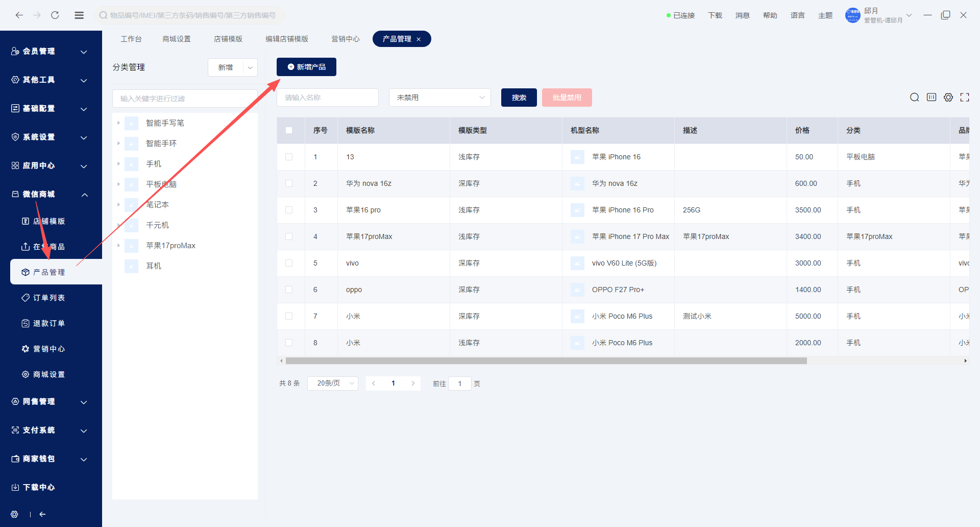Focus the 请输入名称 name input
The width and height of the screenshot is (980, 527).
(328, 98)
